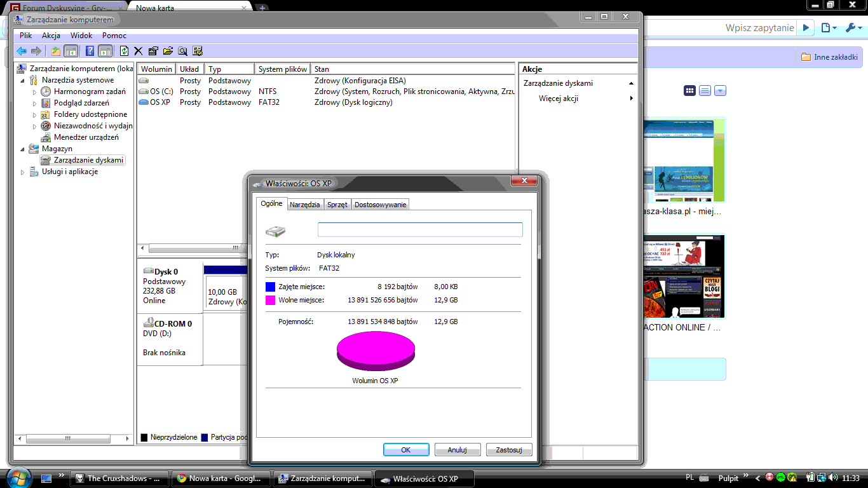Click the open folder toolbar icon
Image resolution: width=868 pixels, height=488 pixels.
[x=168, y=51]
